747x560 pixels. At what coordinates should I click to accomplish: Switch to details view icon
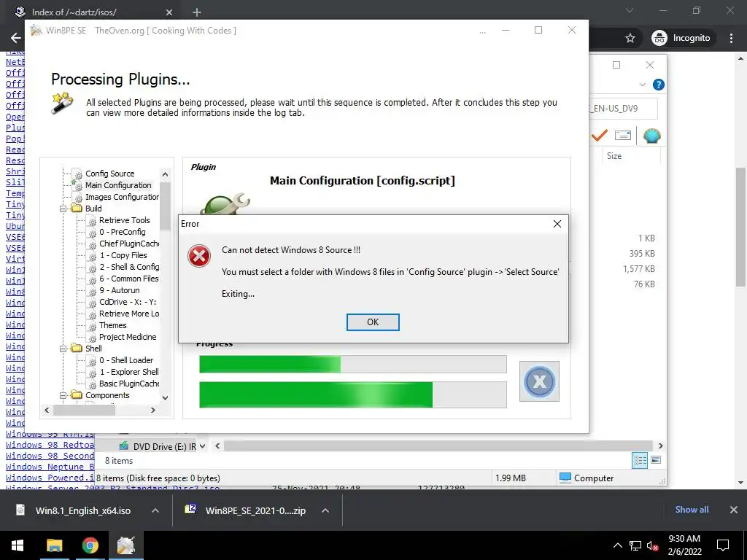640,460
